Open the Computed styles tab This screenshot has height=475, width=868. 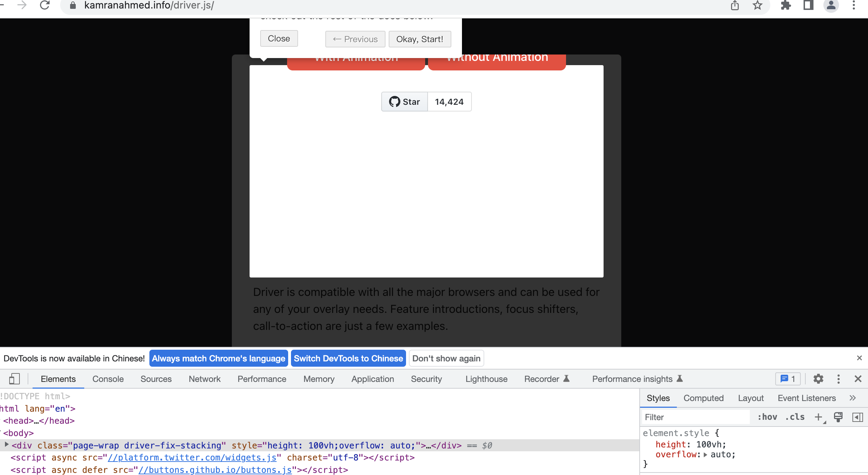point(703,398)
